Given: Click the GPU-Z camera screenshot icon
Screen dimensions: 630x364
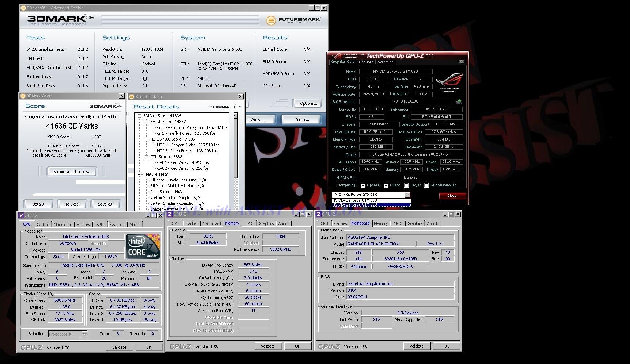Looking at the screenshot, I should (461, 61).
